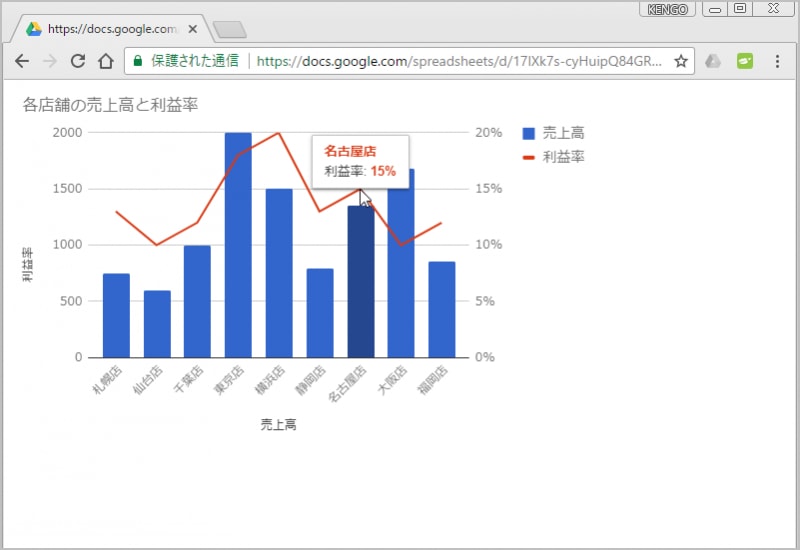800x550 pixels.
Task: Click the 大阪店 axis label
Action: 392,380
